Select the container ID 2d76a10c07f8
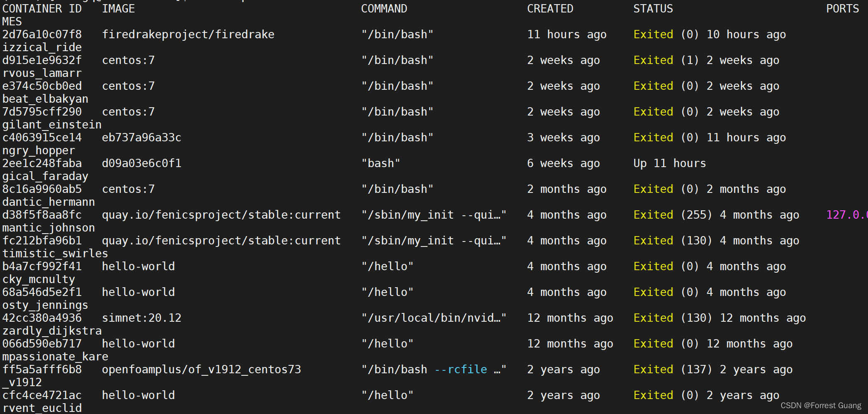This screenshot has height=414, width=868. tap(42, 34)
